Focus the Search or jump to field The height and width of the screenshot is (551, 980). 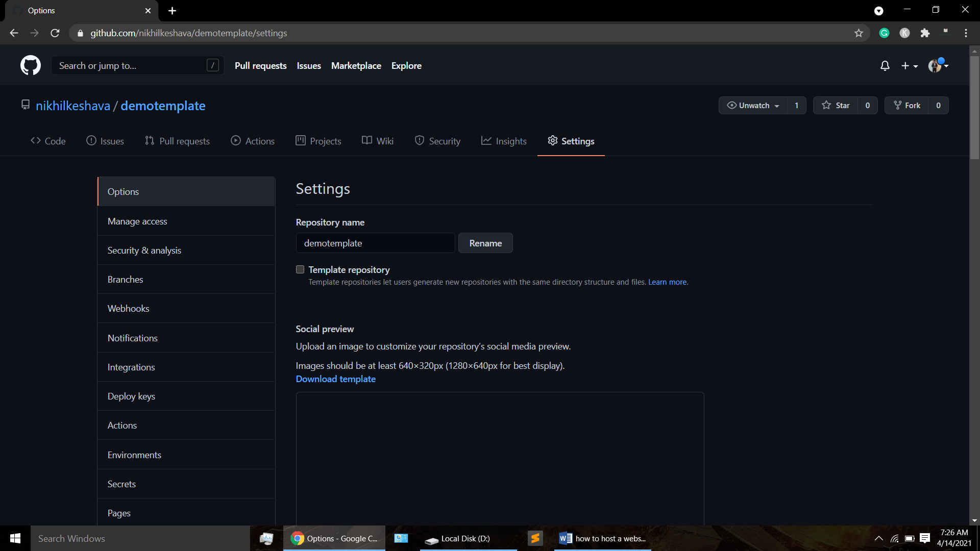point(137,66)
